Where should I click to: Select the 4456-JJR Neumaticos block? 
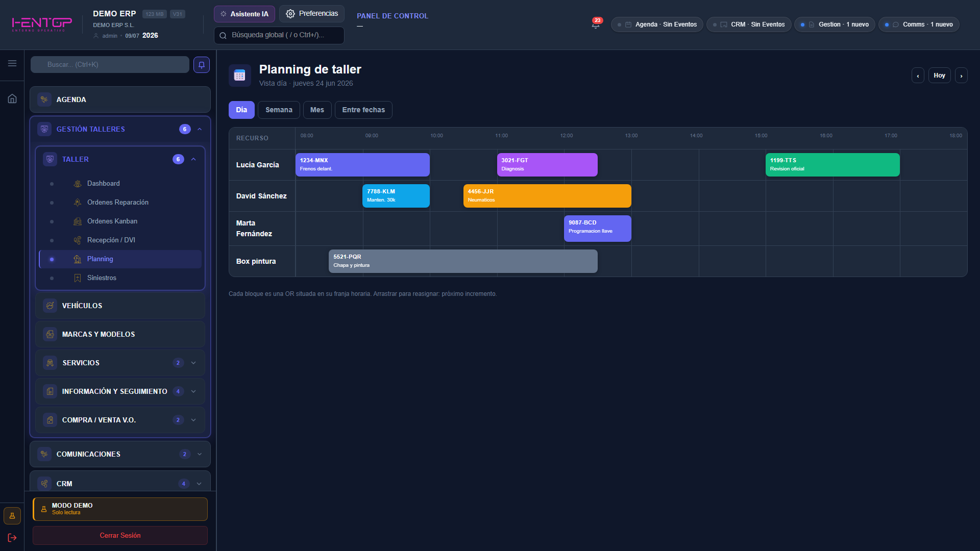[547, 196]
